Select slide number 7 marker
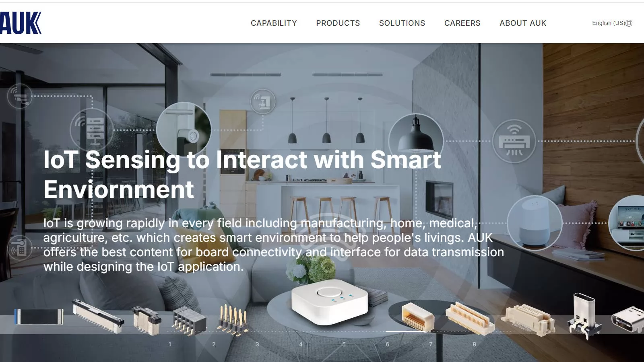Image resolution: width=644 pixels, height=362 pixels. [431, 344]
